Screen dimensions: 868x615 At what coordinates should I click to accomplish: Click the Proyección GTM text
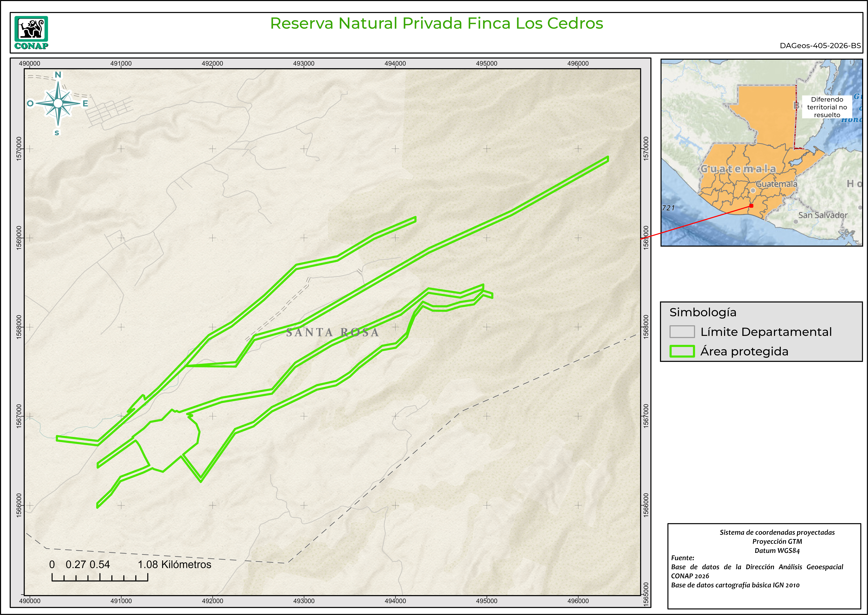pos(777,542)
